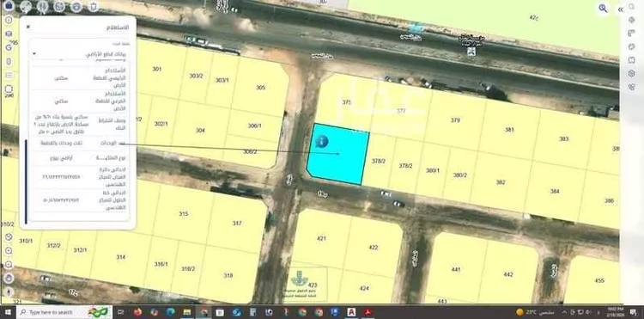
Task: Click parcel label 304
Action: (x=200, y=131)
